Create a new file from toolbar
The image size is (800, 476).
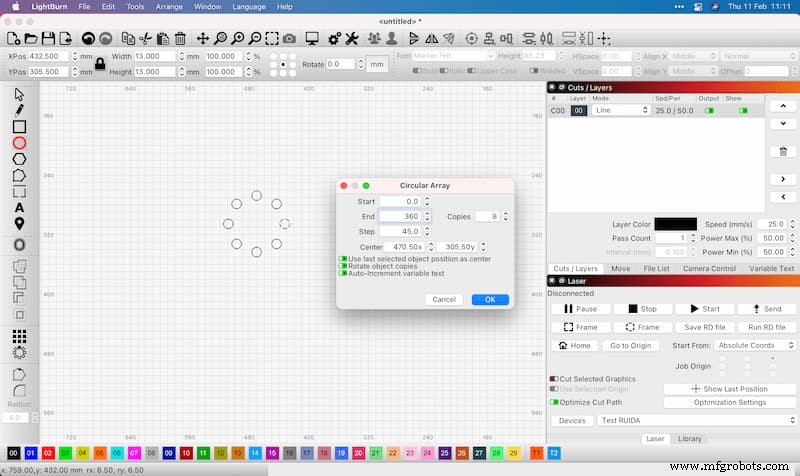13,39
